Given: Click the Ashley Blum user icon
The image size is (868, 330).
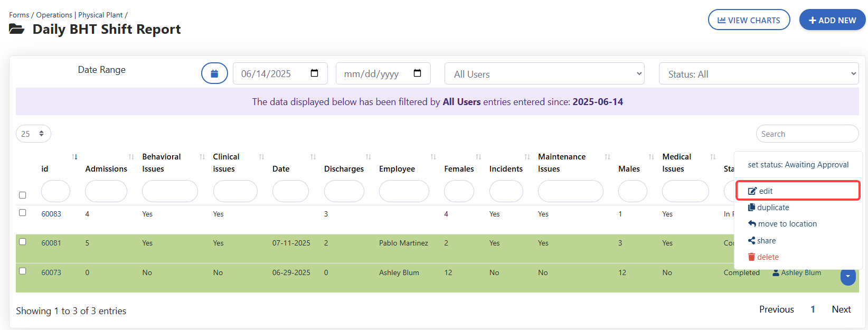Looking at the screenshot, I should [776, 273].
